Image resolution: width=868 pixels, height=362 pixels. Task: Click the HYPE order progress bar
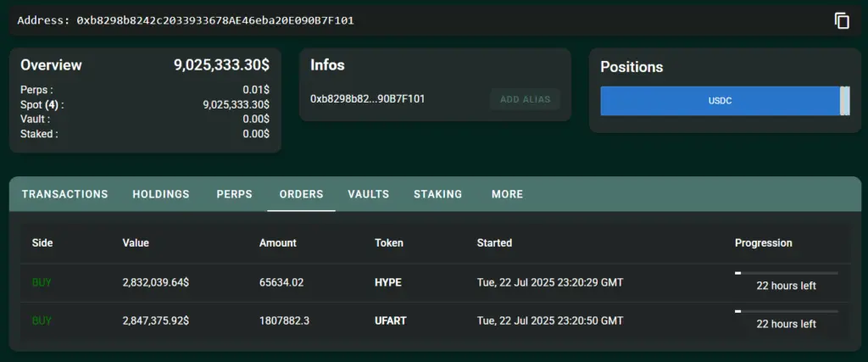tap(786, 273)
